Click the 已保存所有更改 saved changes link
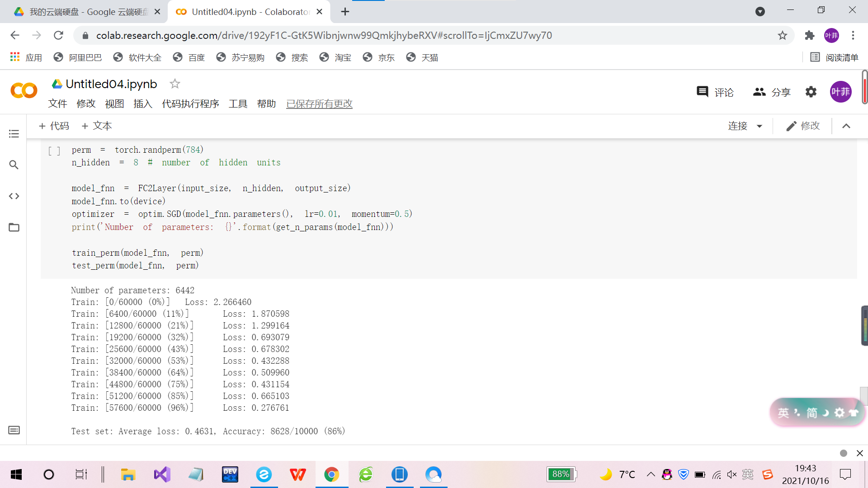Screen dimensions: 868x488 coord(319,104)
